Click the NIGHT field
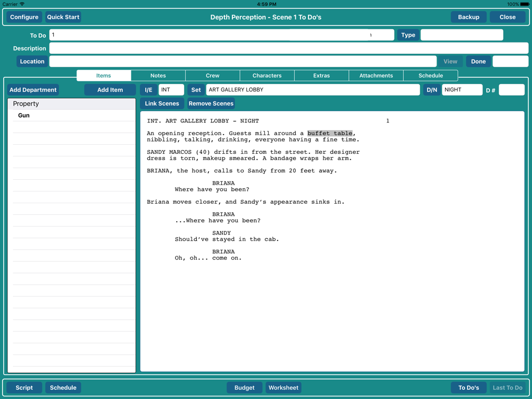The height and width of the screenshot is (399, 532). [x=462, y=90]
